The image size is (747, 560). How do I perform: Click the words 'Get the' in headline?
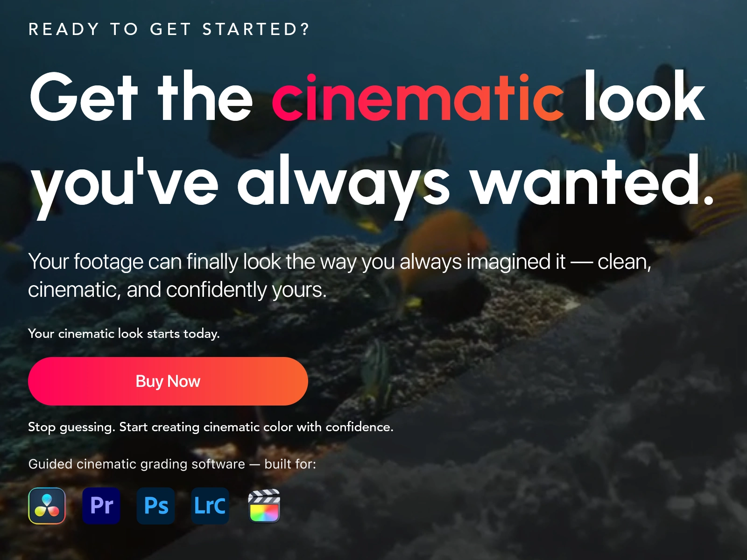pyautogui.click(x=141, y=97)
